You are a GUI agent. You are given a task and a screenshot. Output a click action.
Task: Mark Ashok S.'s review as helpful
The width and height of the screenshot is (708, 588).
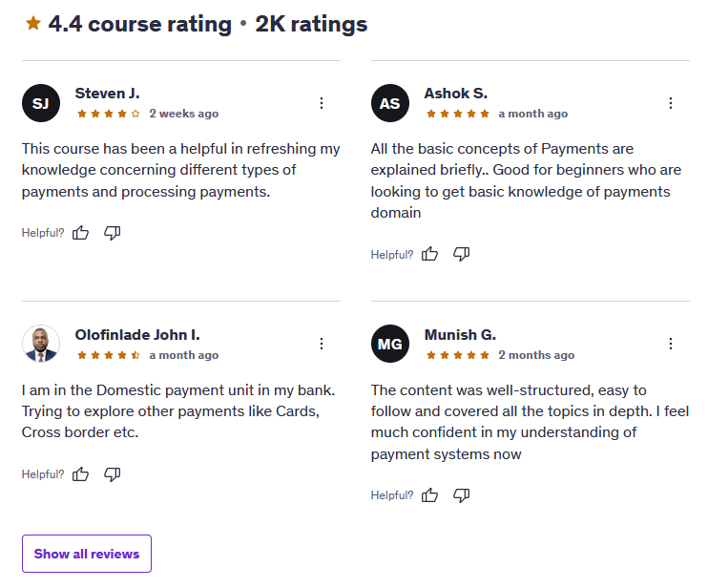pyautogui.click(x=430, y=254)
